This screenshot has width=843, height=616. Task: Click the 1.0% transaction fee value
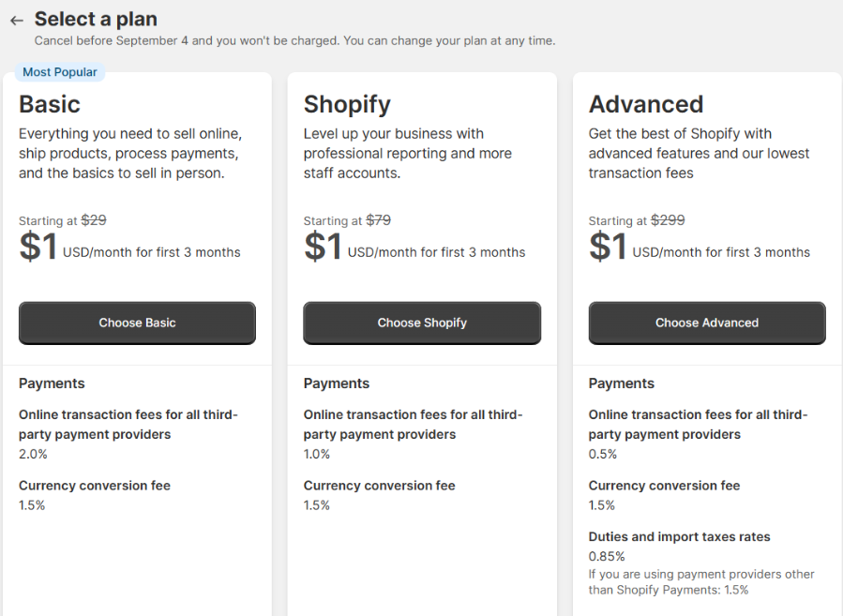coord(317,454)
